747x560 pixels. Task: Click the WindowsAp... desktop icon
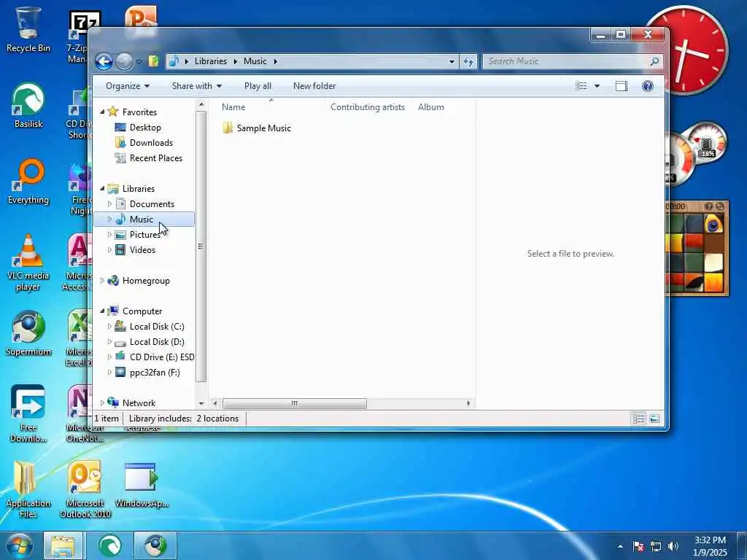(x=142, y=485)
